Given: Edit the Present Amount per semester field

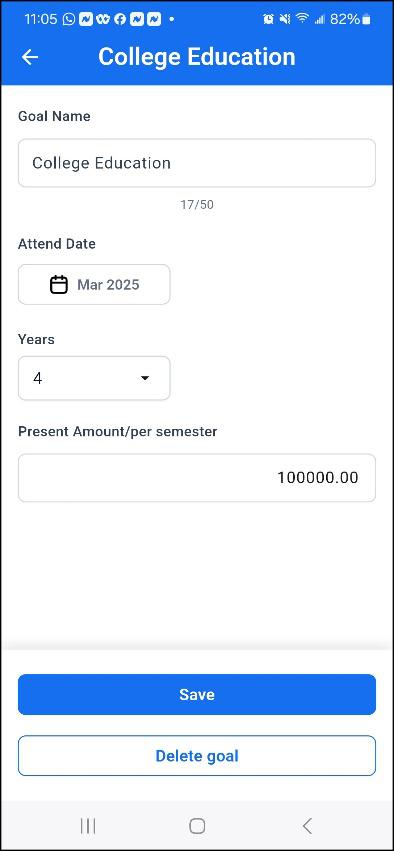Looking at the screenshot, I should (x=197, y=478).
